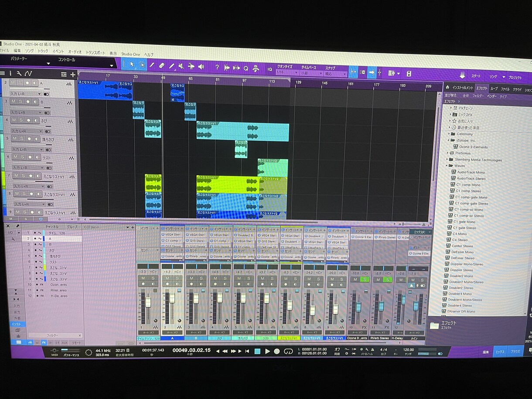The height and width of the screenshot is (399, 532).
Task: Show automation with the curve icon
Action: [x=28, y=74]
